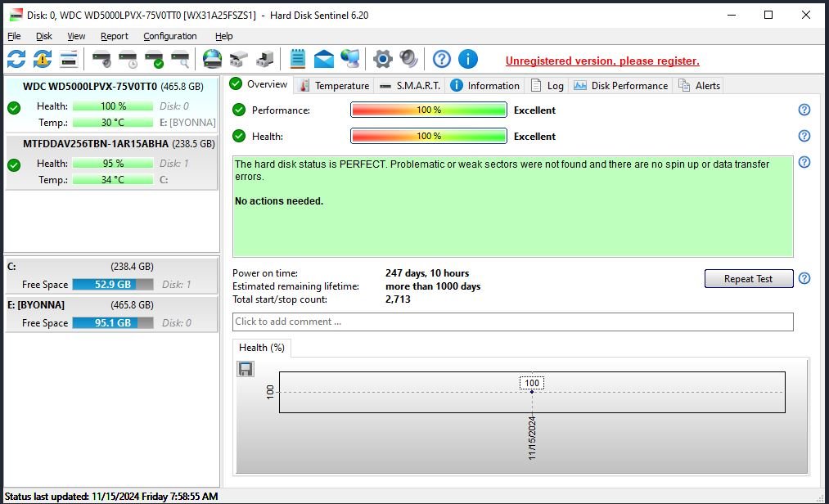This screenshot has width=829, height=504.
Task: Click the blue envelope email icon
Action: click(x=324, y=59)
